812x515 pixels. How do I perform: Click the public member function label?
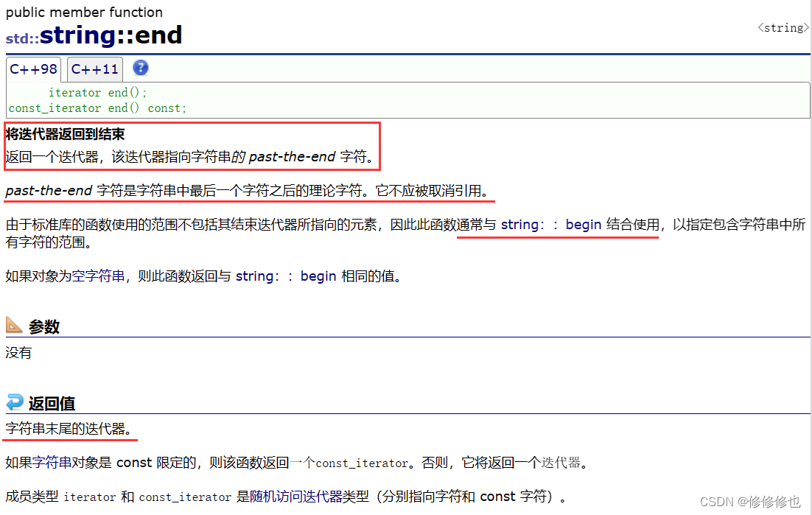coord(84,12)
